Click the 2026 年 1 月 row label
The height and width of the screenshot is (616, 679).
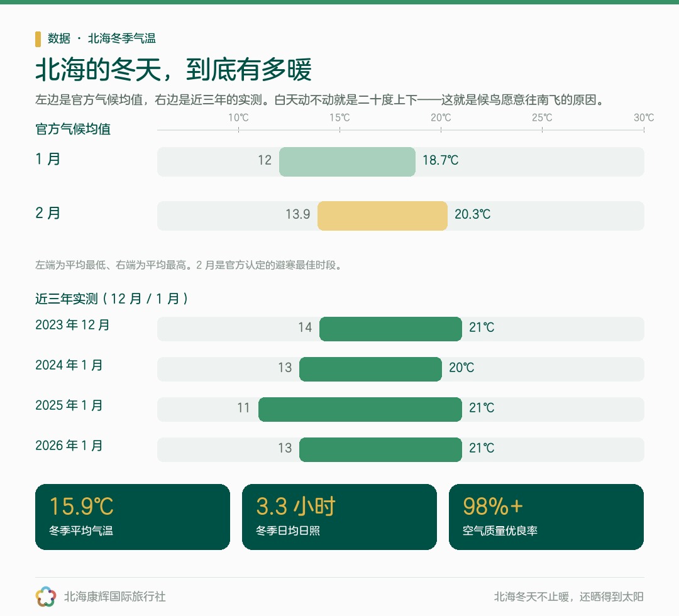(x=69, y=446)
